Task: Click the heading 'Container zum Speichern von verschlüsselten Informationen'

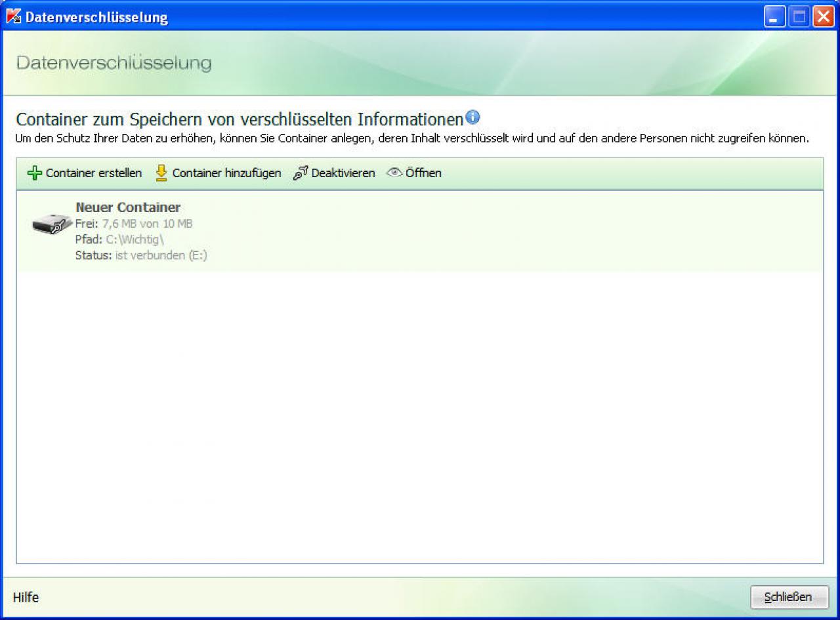Action: coord(240,120)
